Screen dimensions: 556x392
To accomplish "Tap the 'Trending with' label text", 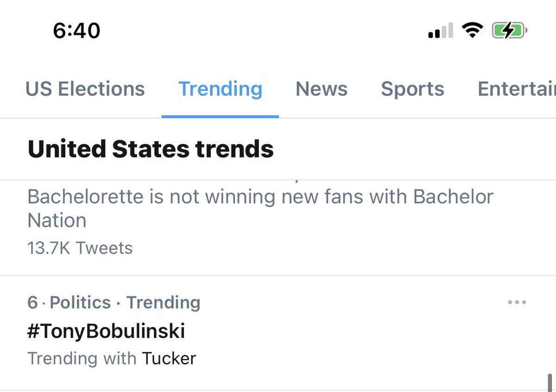I will click(82, 358).
